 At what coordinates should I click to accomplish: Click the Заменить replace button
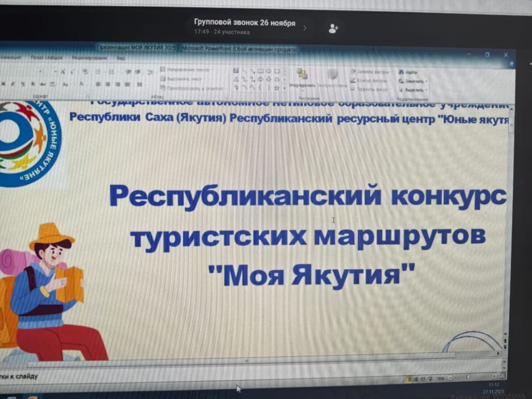pyautogui.click(x=412, y=81)
